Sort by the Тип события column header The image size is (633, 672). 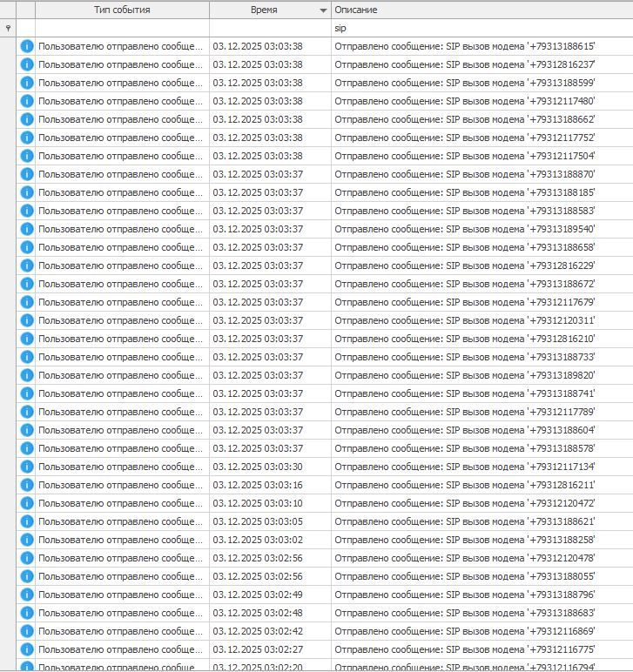point(122,10)
